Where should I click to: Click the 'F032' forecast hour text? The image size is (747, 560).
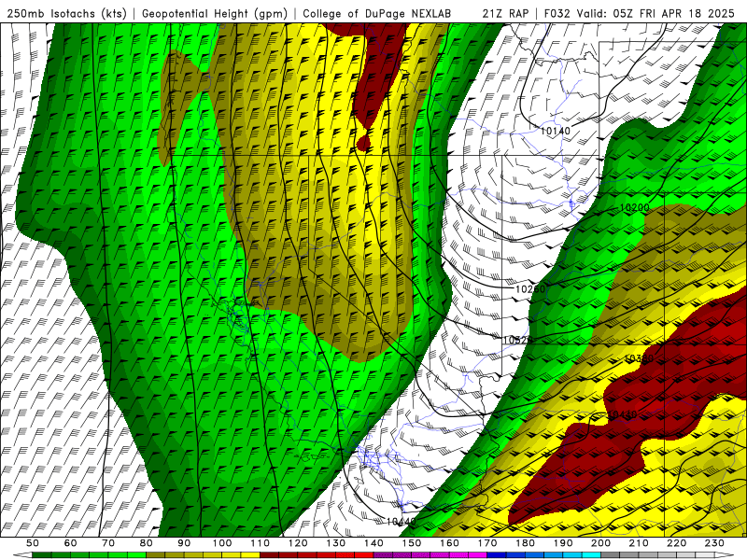[x=557, y=13]
